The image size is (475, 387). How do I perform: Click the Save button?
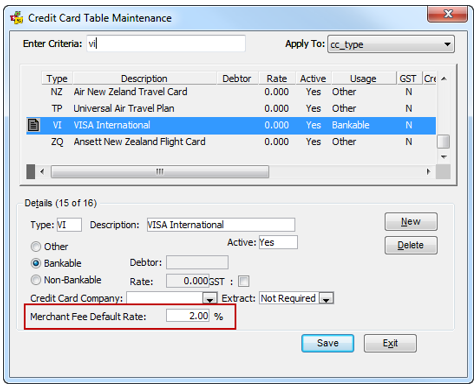pos(328,343)
